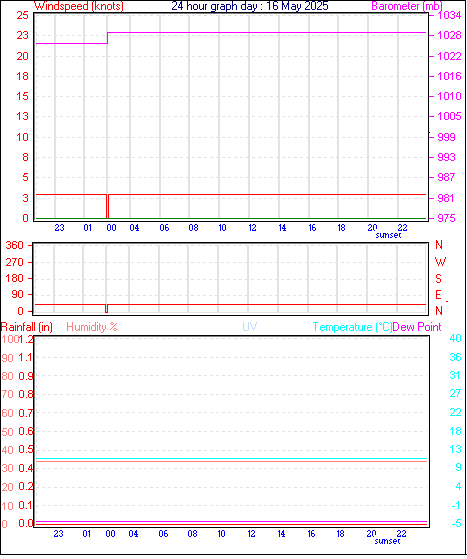
Task: Click barometer scale value 999
Action: 446,137
